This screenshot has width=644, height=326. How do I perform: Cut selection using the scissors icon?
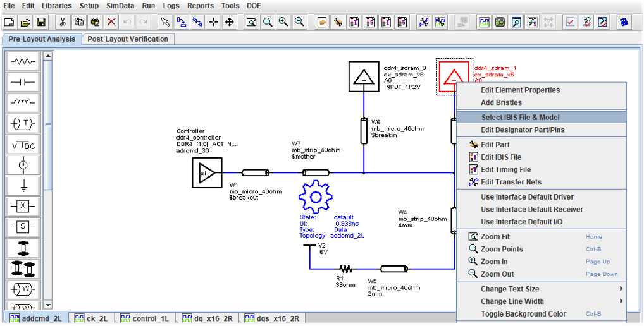point(63,22)
